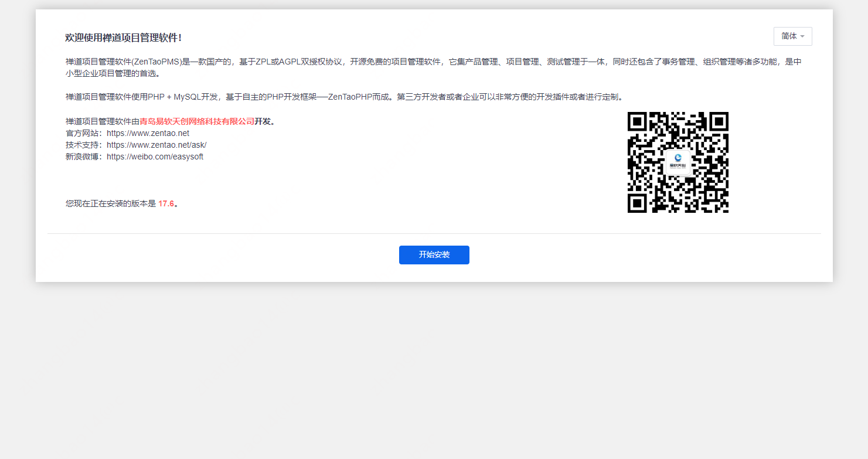
Task: Click the heading 欢迎使用禅道项目管理软件!
Action: coord(124,38)
